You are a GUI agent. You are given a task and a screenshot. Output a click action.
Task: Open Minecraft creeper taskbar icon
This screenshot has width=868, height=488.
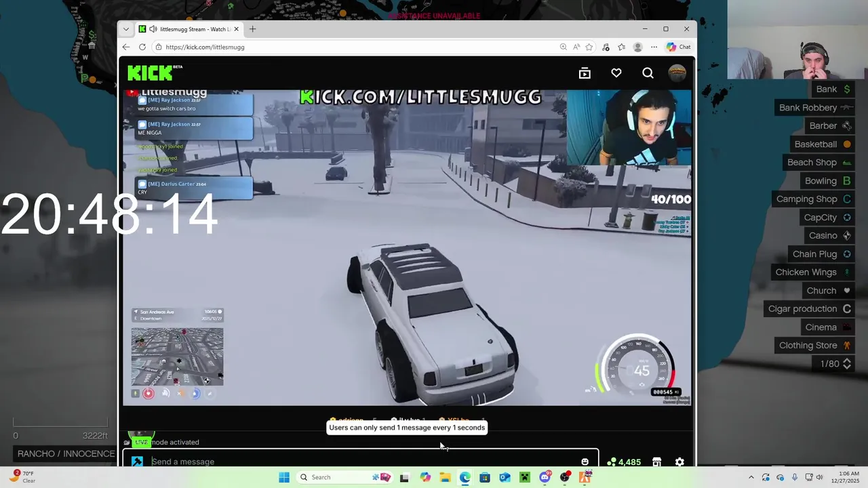(525, 477)
